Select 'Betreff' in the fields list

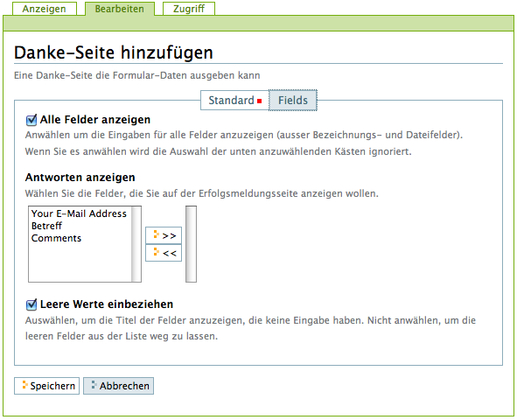46,226
